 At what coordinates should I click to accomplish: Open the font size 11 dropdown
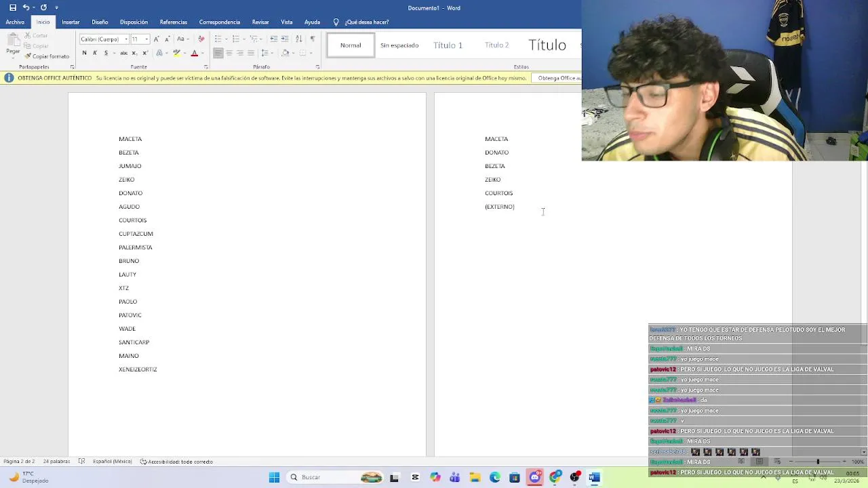pos(146,39)
